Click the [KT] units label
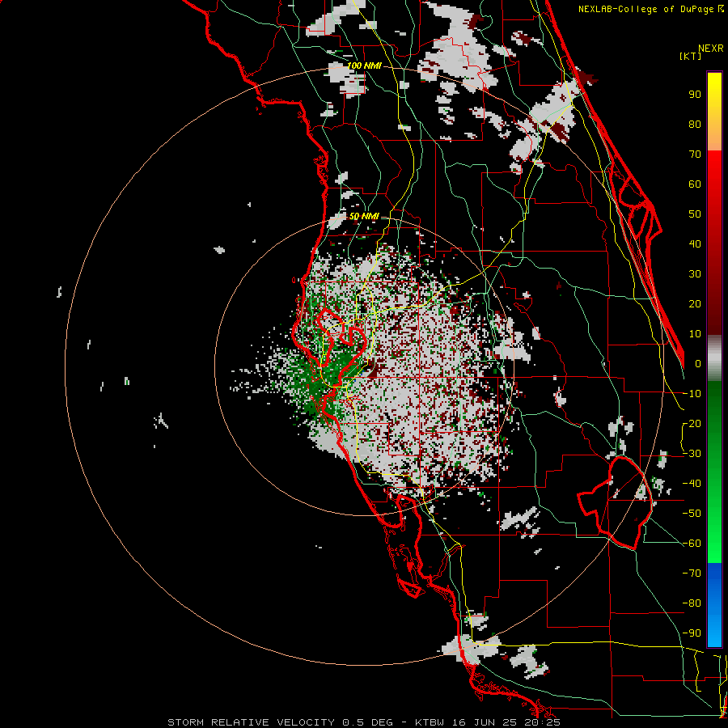The width and height of the screenshot is (728, 728). click(691, 56)
